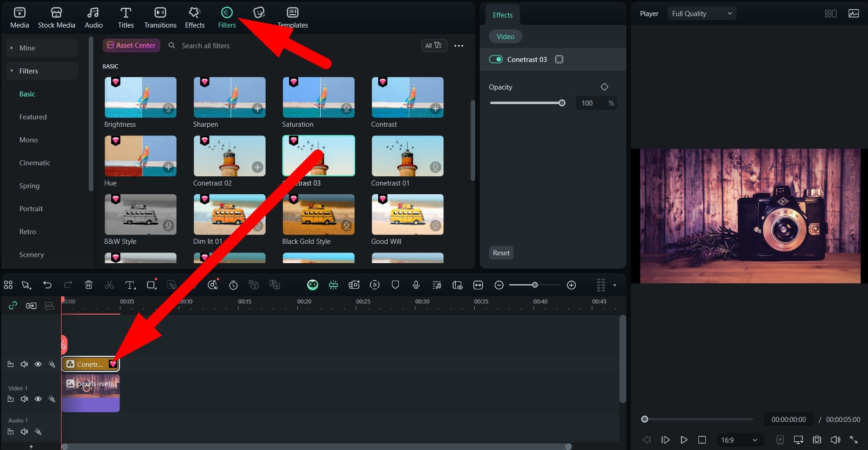Switch to the Effects library tab

[195, 18]
